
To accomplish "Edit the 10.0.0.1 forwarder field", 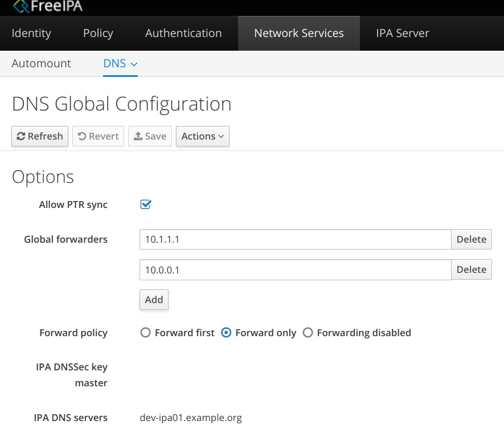I will (296, 269).
